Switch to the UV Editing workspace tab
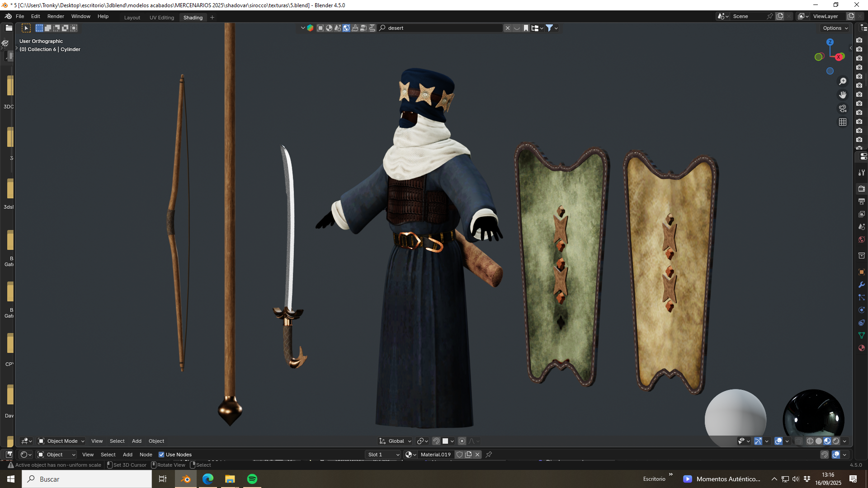The height and width of the screenshot is (488, 868). tap(161, 18)
